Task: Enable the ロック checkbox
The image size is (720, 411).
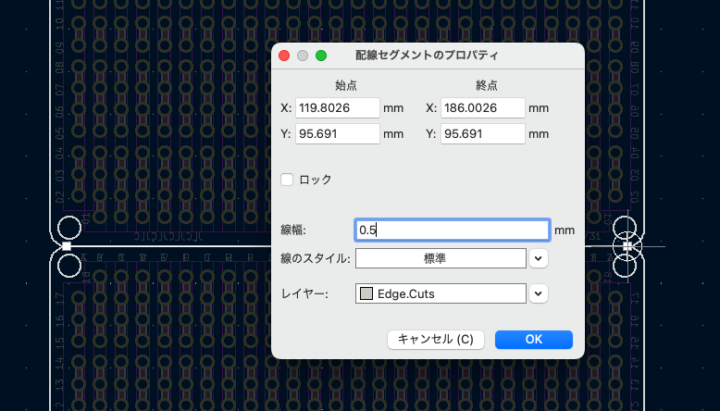Action: (x=288, y=180)
